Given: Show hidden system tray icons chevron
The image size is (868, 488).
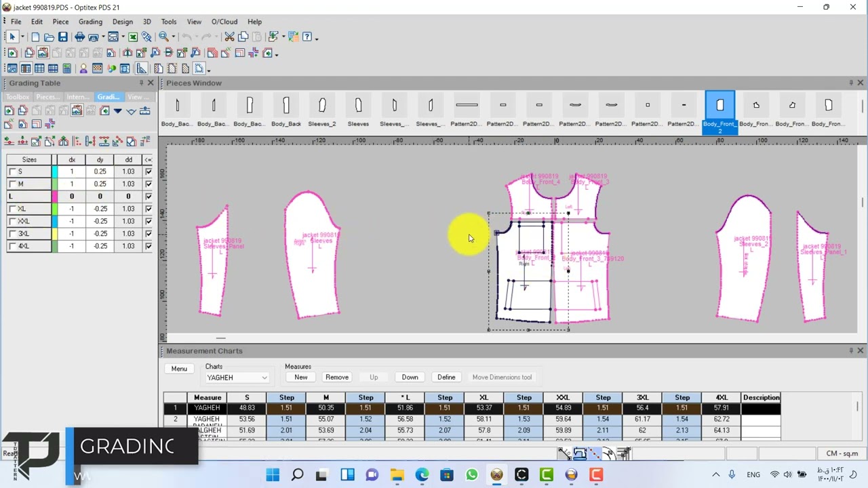Looking at the screenshot, I should [x=715, y=475].
